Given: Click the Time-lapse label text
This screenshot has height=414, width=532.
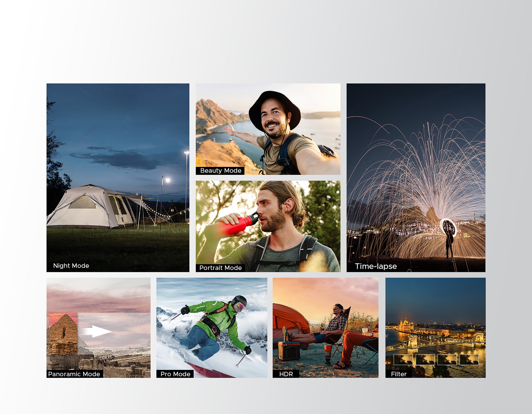Looking at the screenshot, I should pyautogui.click(x=376, y=266).
